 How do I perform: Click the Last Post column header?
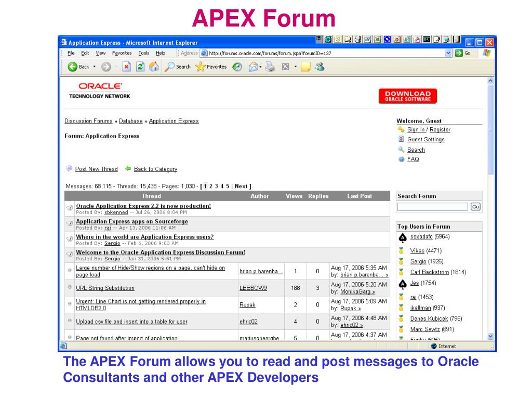click(360, 196)
